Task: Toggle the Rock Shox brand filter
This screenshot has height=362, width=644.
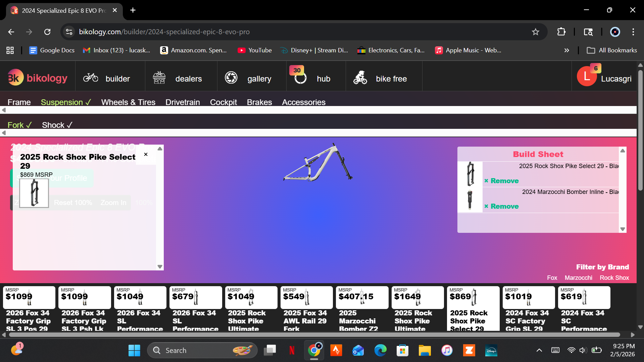Action: tap(614, 277)
